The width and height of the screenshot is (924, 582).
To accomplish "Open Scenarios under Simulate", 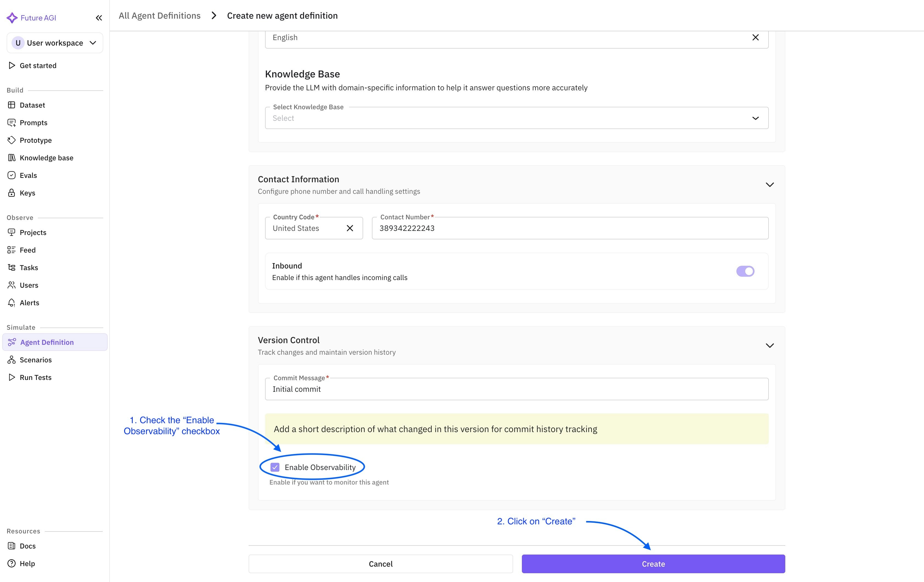I will click(x=35, y=360).
